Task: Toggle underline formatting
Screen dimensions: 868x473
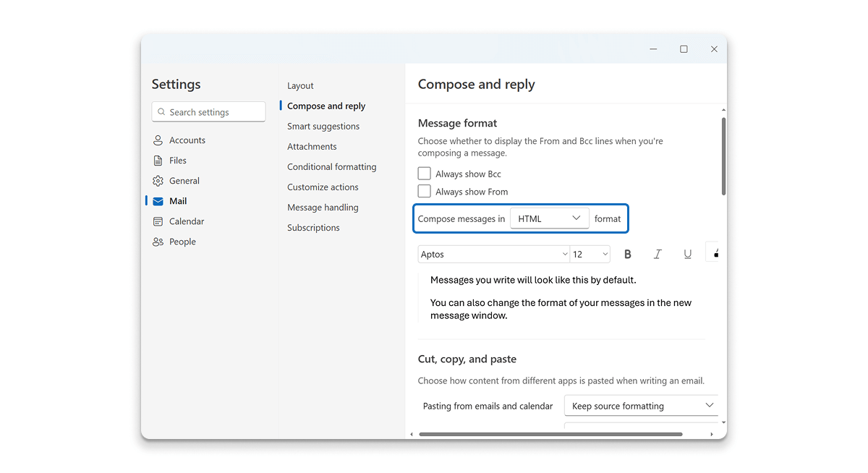Action: click(687, 254)
